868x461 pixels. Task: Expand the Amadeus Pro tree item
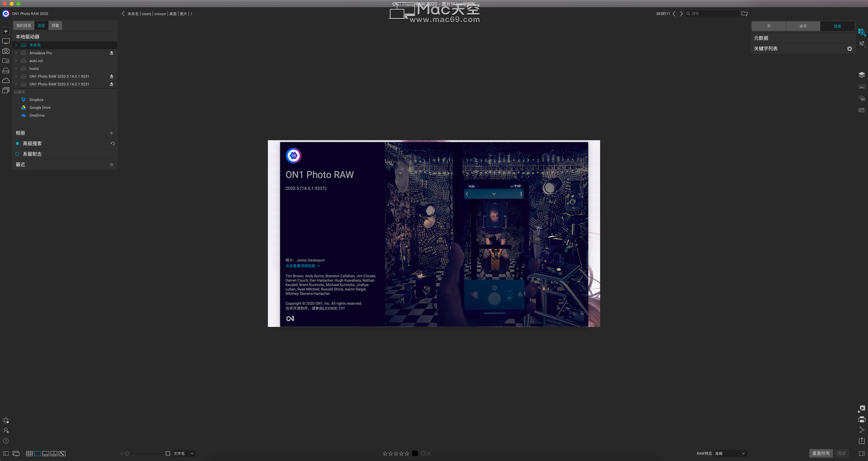[16, 53]
